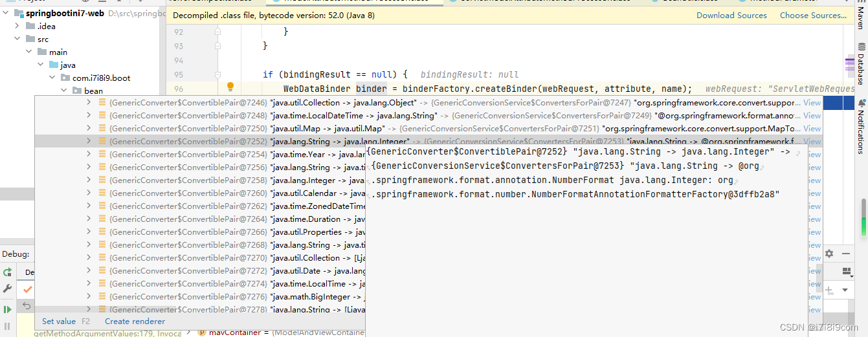Click Download Sources link
This screenshot has width=868, height=337.
731,16
